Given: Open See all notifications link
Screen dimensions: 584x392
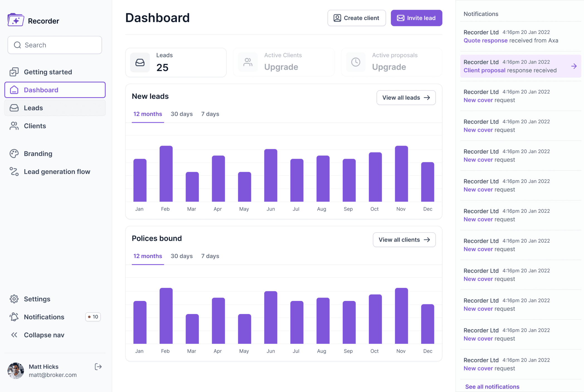Looking at the screenshot, I should coord(492,387).
